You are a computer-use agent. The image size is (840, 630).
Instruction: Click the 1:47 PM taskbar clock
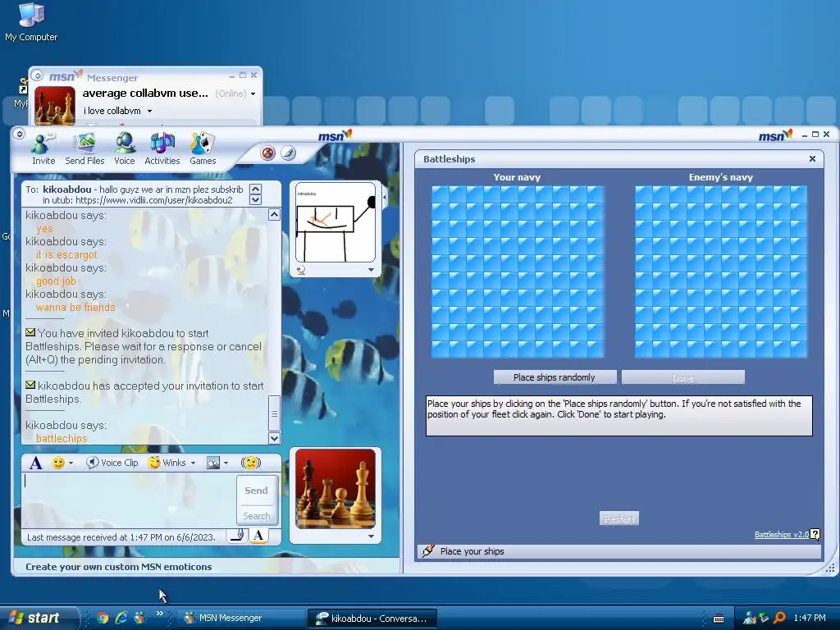(810, 618)
